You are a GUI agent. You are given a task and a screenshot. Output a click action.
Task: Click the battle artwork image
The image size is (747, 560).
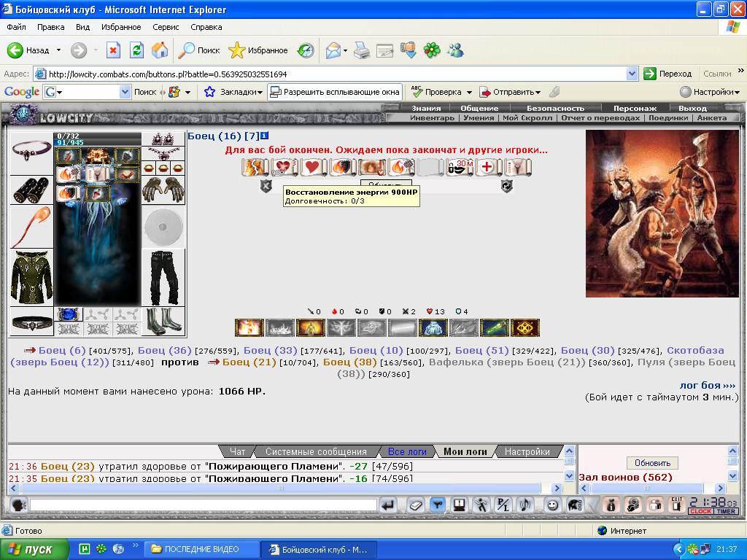662,214
